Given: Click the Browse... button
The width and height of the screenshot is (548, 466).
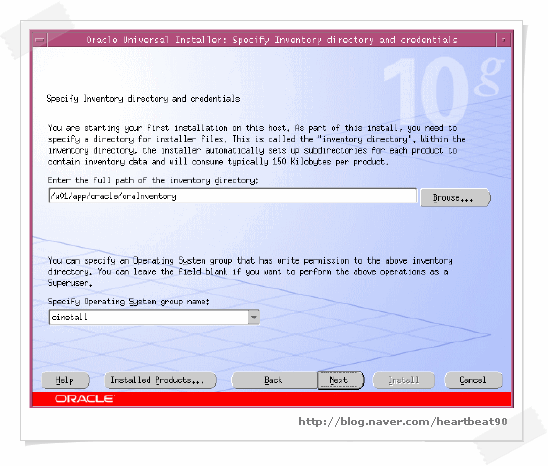Looking at the screenshot, I should coord(455,198).
